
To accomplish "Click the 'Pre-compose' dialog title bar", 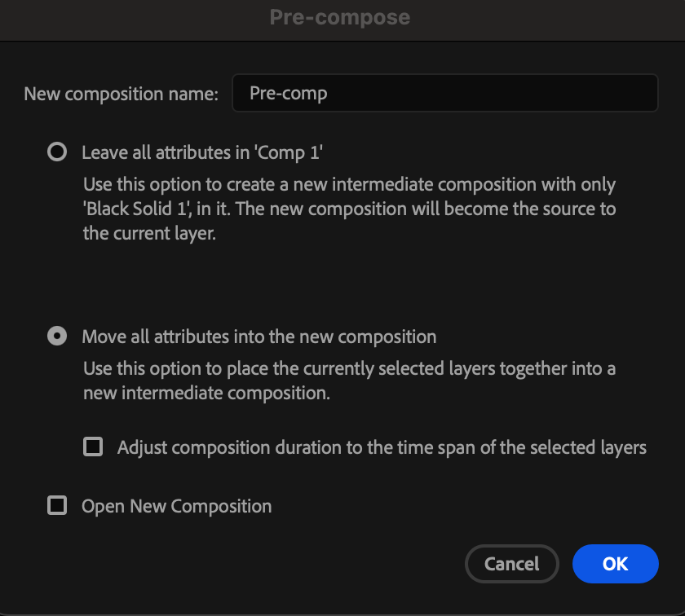I will pyautogui.click(x=340, y=17).
